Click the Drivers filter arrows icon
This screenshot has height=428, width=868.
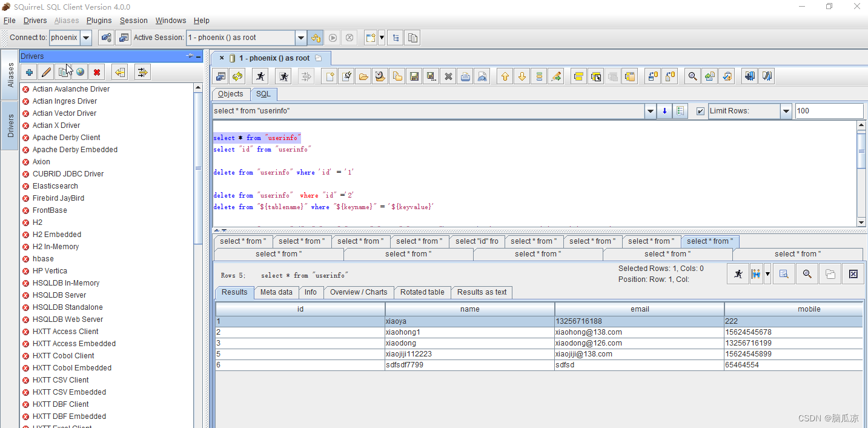(142, 73)
